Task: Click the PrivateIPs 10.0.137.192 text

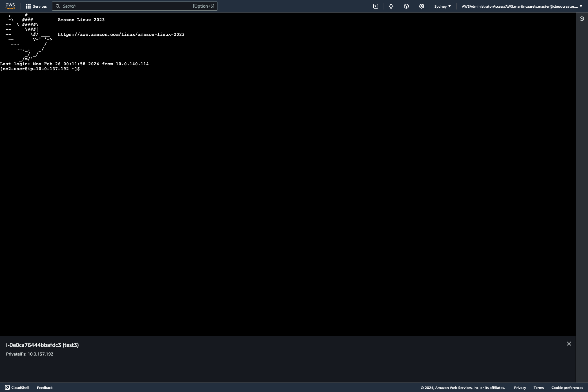Action: (30, 354)
